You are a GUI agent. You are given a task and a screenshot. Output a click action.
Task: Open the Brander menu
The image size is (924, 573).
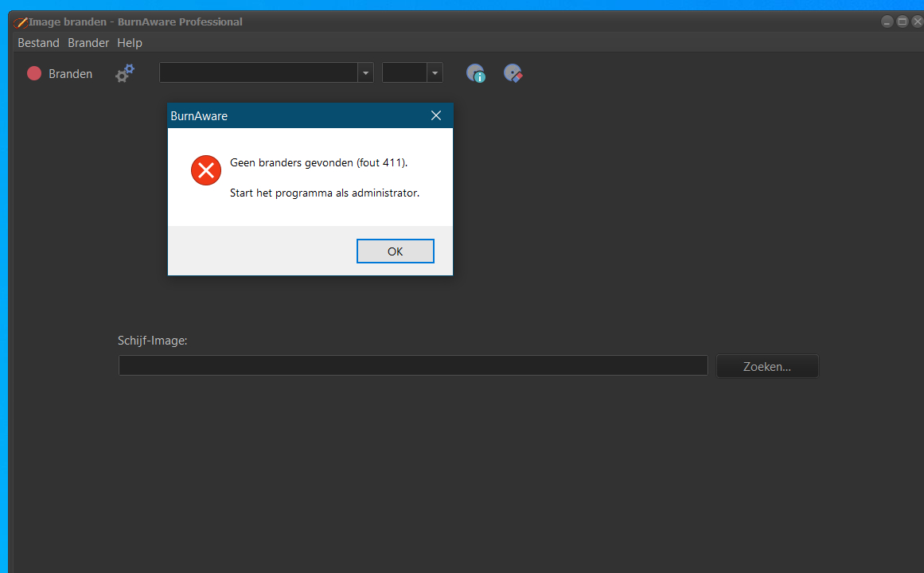pyautogui.click(x=88, y=43)
